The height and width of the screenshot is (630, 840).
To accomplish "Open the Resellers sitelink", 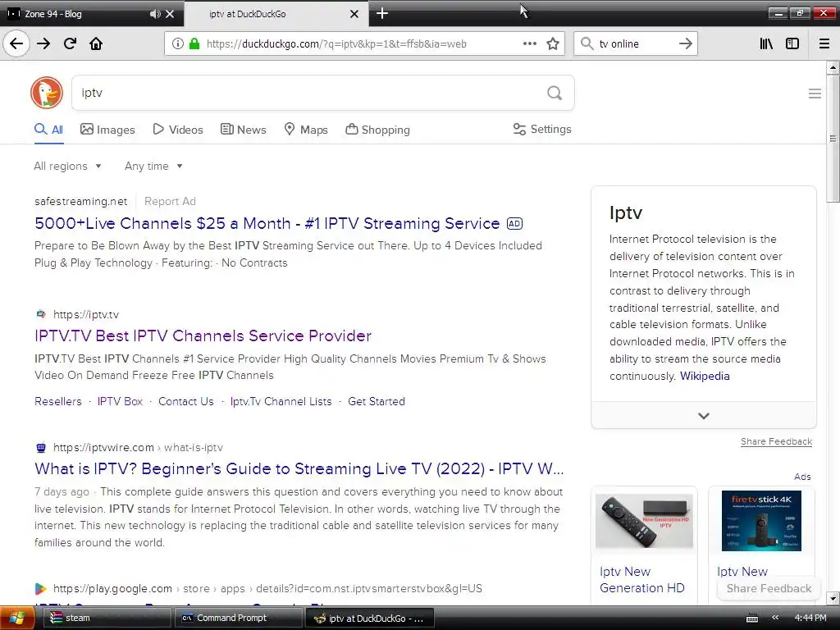I will pos(58,401).
